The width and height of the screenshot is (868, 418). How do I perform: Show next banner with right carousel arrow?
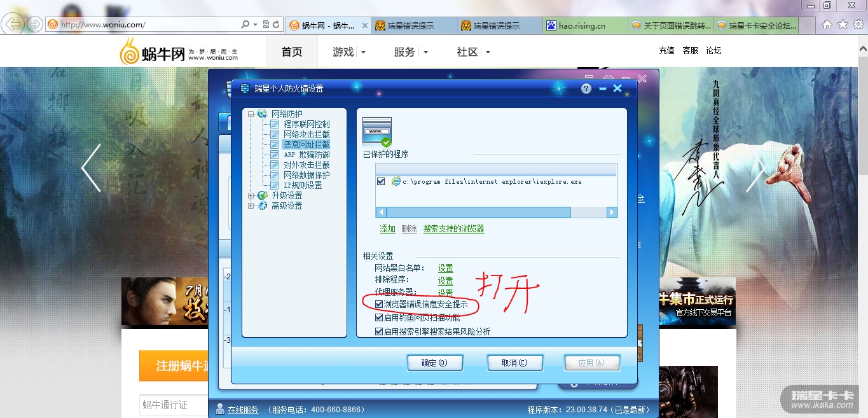(x=756, y=168)
